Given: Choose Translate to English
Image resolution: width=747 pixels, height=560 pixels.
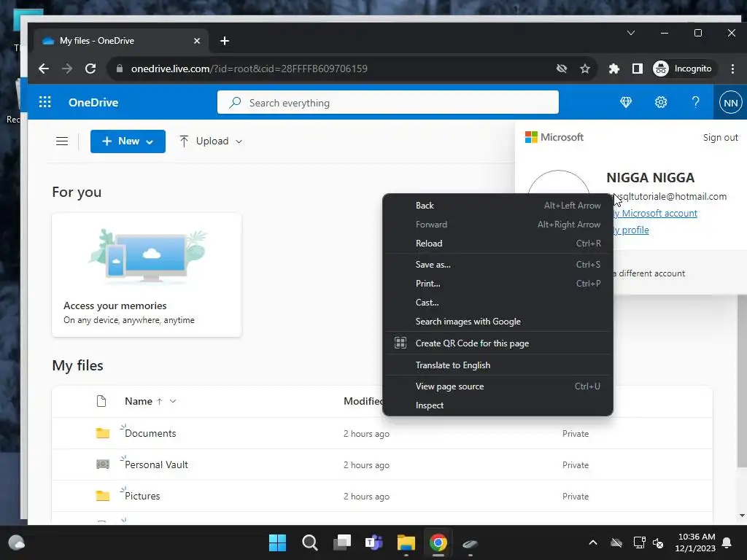Looking at the screenshot, I should pyautogui.click(x=498, y=365).
